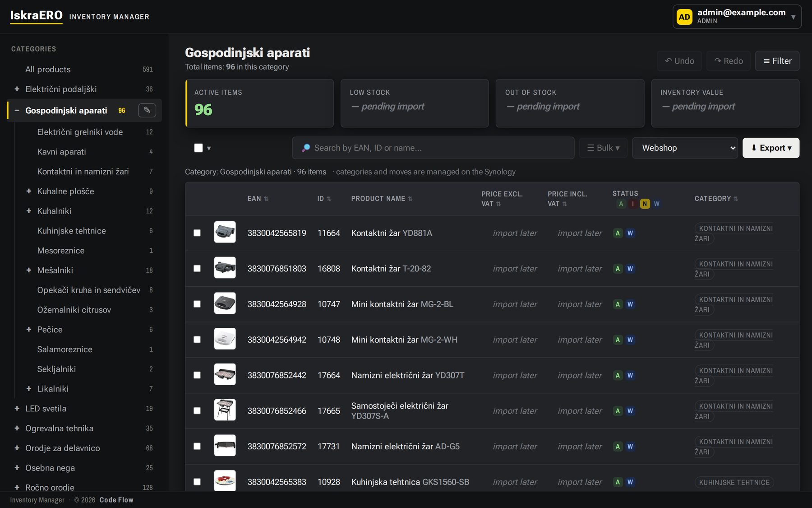The height and width of the screenshot is (508, 812).
Task: Click the W badge on Kontaktni žar YD881A row
Action: pyautogui.click(x=630, y=233)
